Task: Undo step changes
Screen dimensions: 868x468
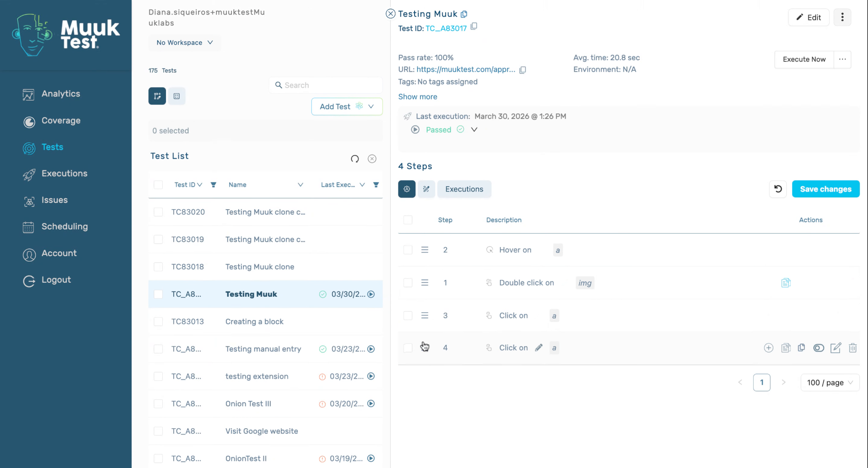Action: click(778, 189)
